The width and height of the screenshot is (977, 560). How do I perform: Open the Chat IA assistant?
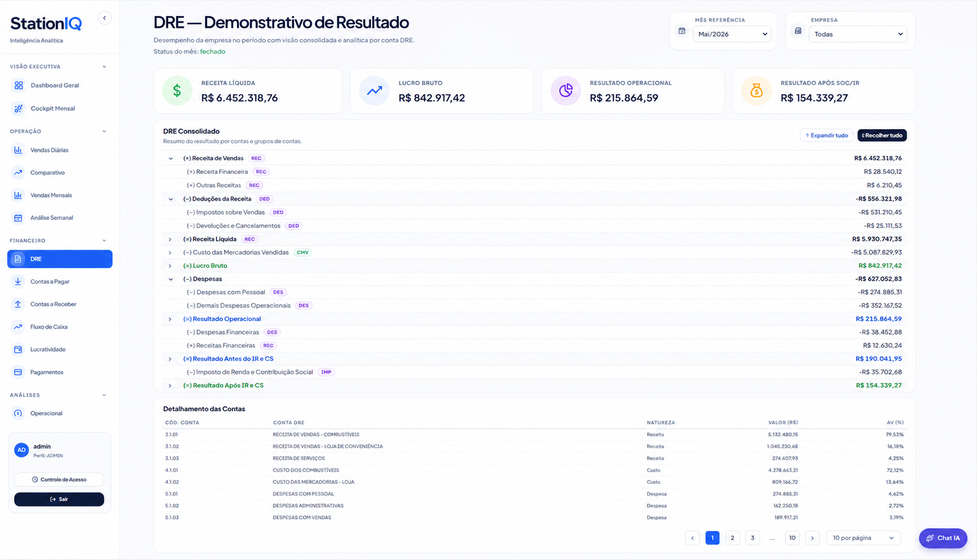943,538
